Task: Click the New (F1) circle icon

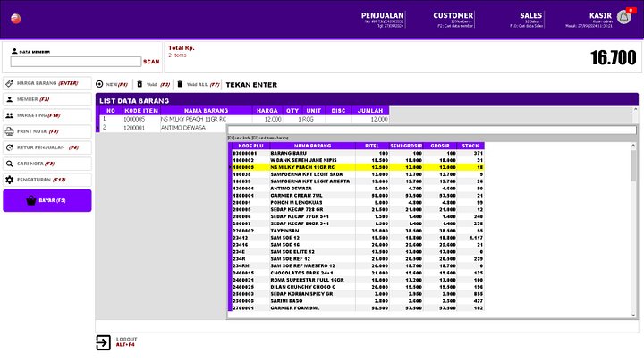Action: 99,84
